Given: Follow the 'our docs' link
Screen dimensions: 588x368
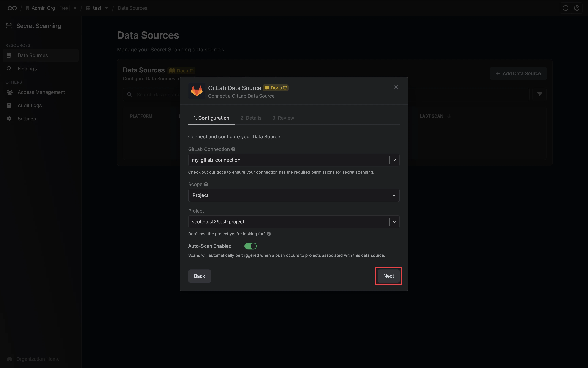Looking at the screenshot, I should pos(217,172).
